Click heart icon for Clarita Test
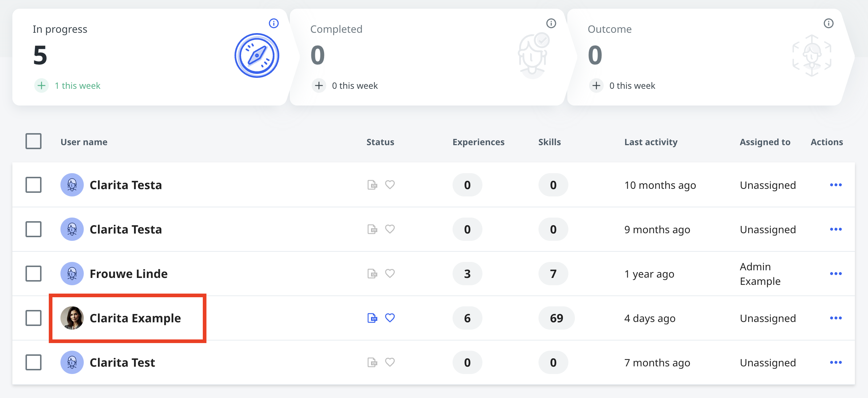The image size is (868, 398). click(390, 362)
